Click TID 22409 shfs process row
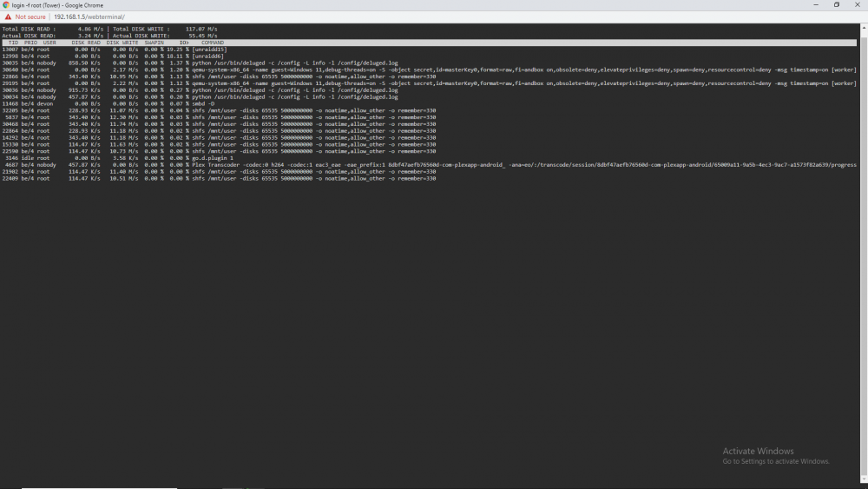Screen dimensions: 868x489 219,178
